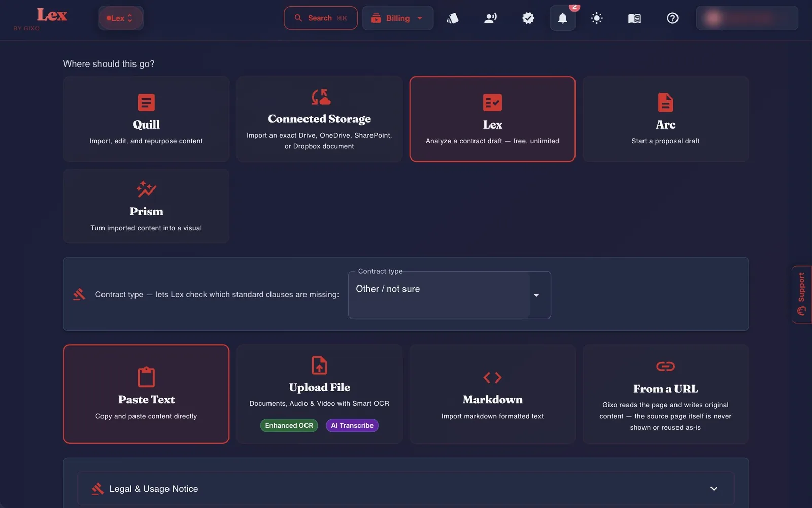Click the From a URL link icon
812x508 pixels.
(x=665, y=366)
